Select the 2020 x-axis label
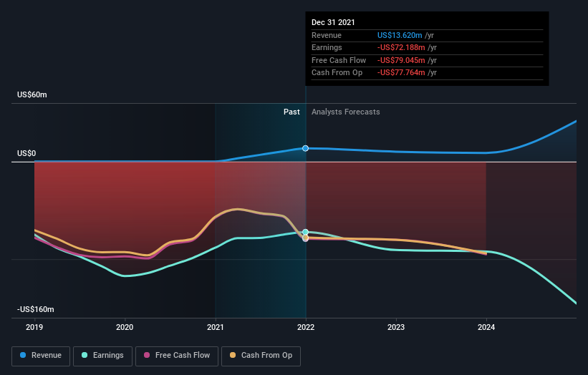 pos(125,327)
